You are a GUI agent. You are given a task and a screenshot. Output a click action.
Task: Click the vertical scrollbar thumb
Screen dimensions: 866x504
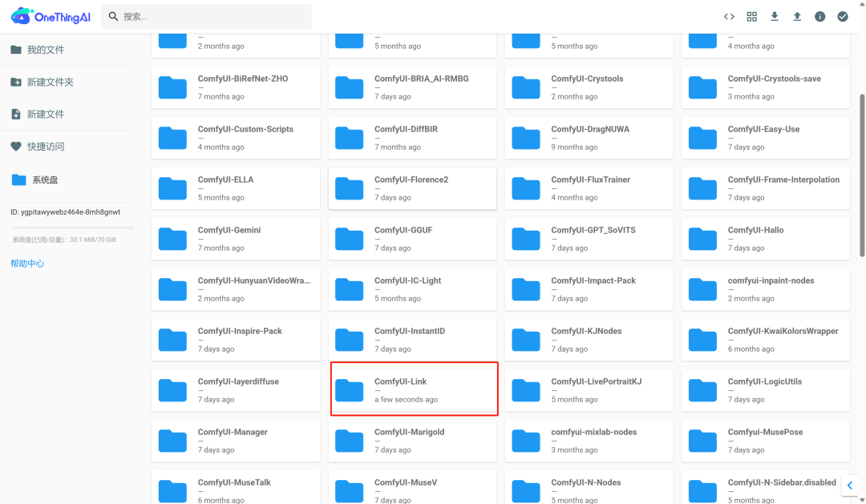point(861,175)
